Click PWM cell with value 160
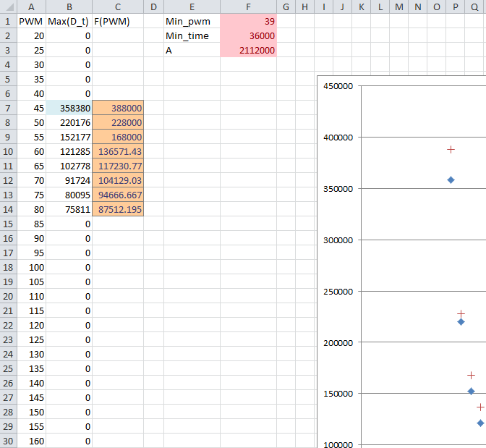The image size is (486, 448). pos(31,441)
